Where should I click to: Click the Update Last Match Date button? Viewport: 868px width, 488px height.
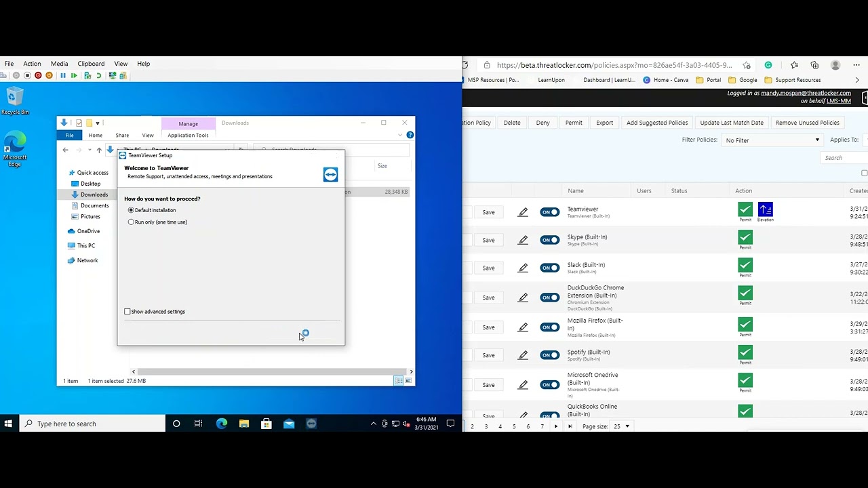pos(732,123)
